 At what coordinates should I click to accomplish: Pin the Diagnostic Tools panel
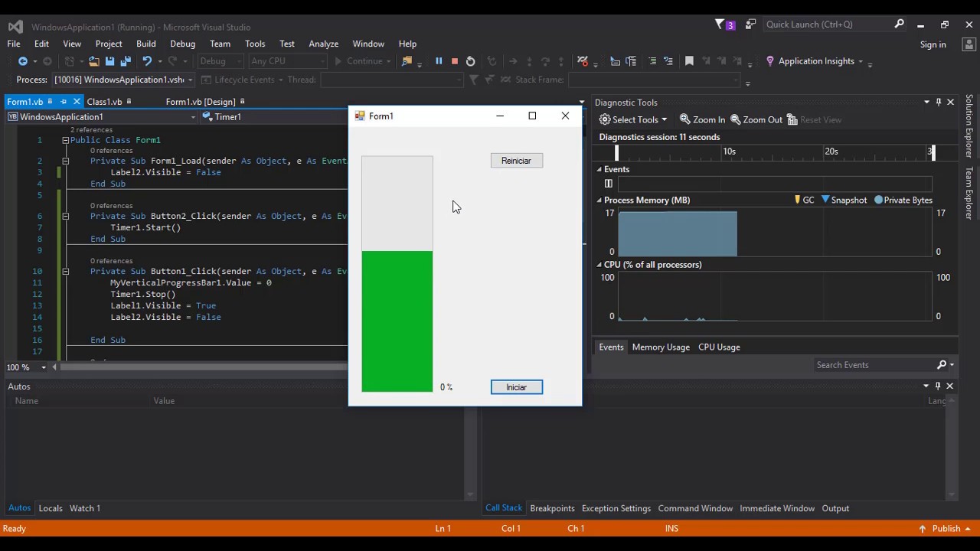click(x=939, y=102)
